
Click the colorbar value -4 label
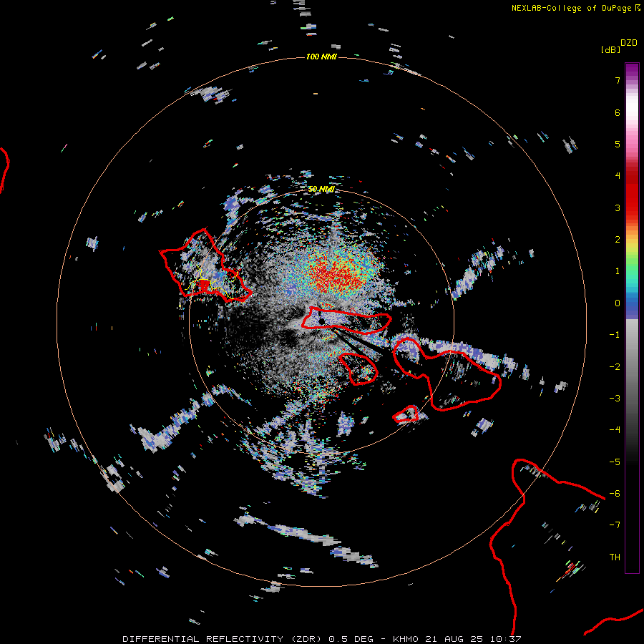615,430
